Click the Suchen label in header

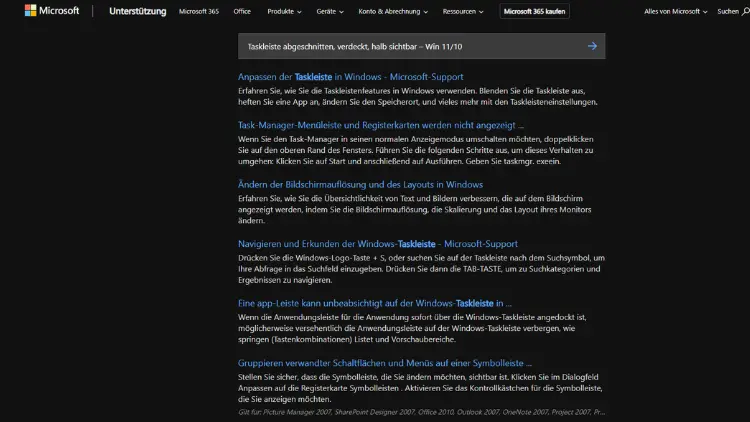(x=728, y=11)
